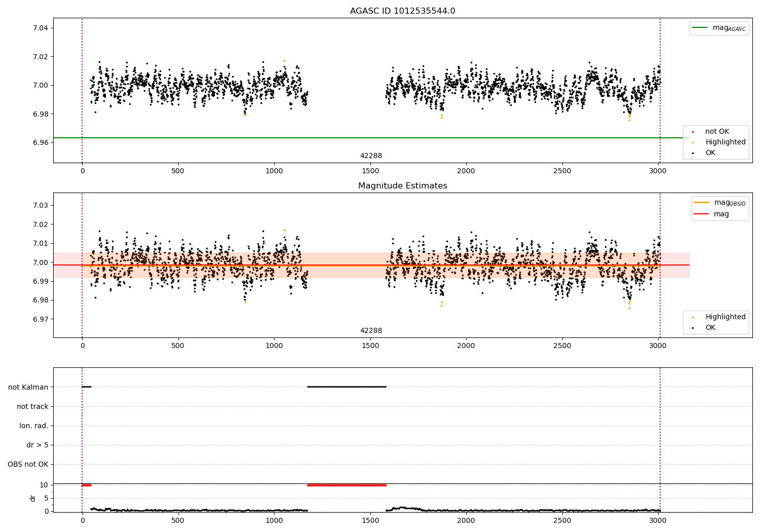Click the "42288" label in the Magnitude Estimates plot
The image size is (760, 532).
tap(371, 331)
